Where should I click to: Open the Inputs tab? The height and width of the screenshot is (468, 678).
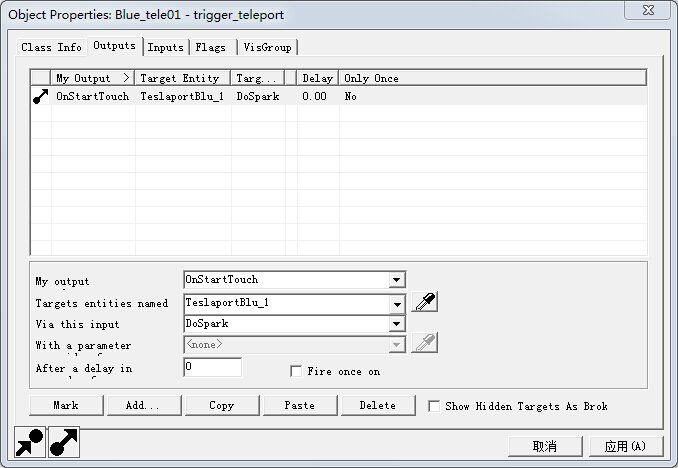(166, 47)
